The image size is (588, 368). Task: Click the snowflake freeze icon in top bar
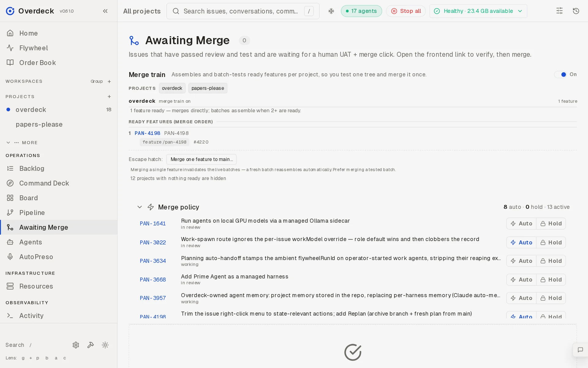coord(331,11)
